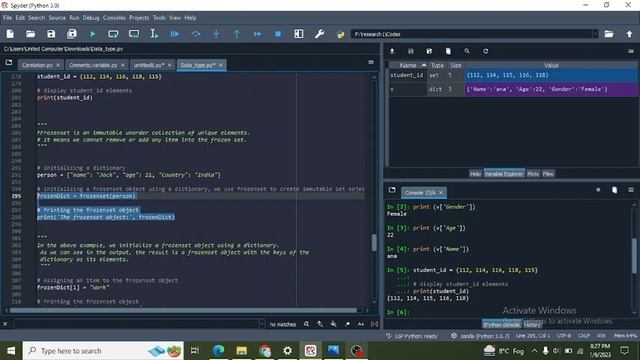The height and width of the screenshot is (360, 640).
Task: Open the Consoles menu
Action: [x=114, y=18]
